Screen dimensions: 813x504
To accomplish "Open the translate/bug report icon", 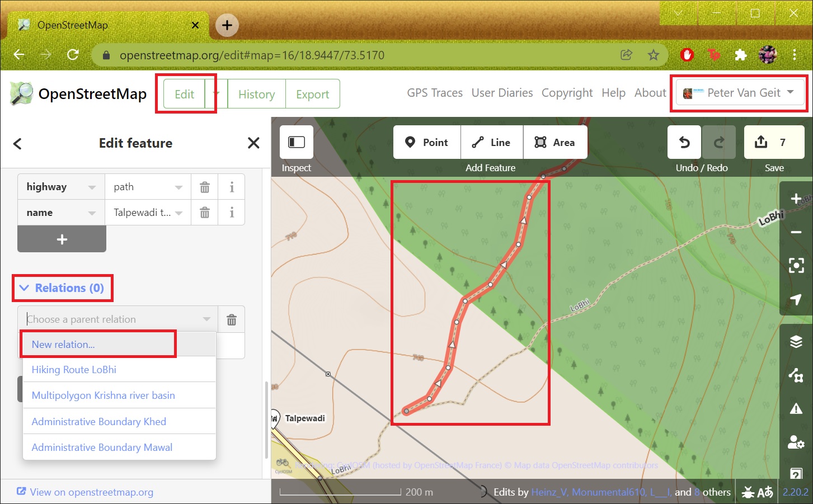I will click(x=757, y=492).
